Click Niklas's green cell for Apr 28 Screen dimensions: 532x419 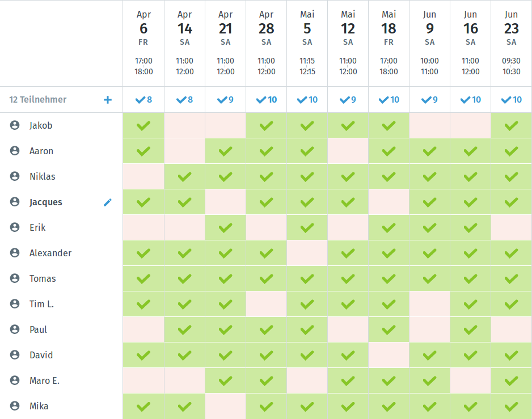[x=267, y=176]
